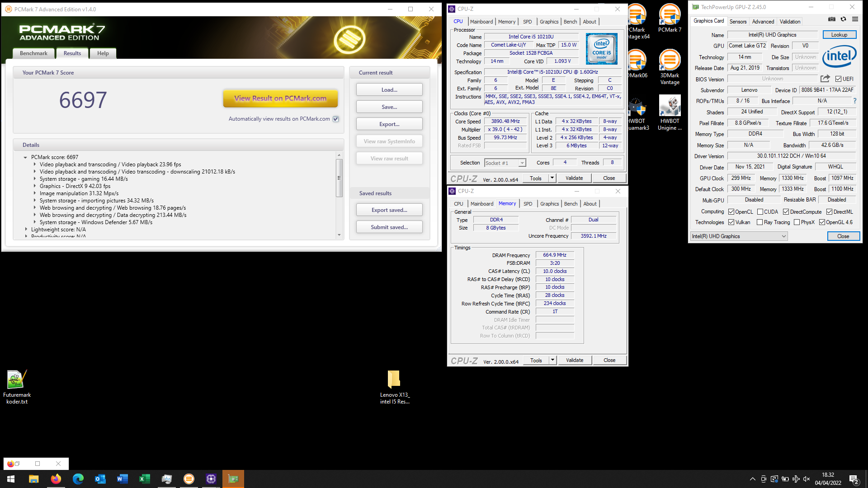This screenshot has height=488, width=868.
Task: Open the 3DMark Vantage desktop shortcut
Action: click(670, 67)
